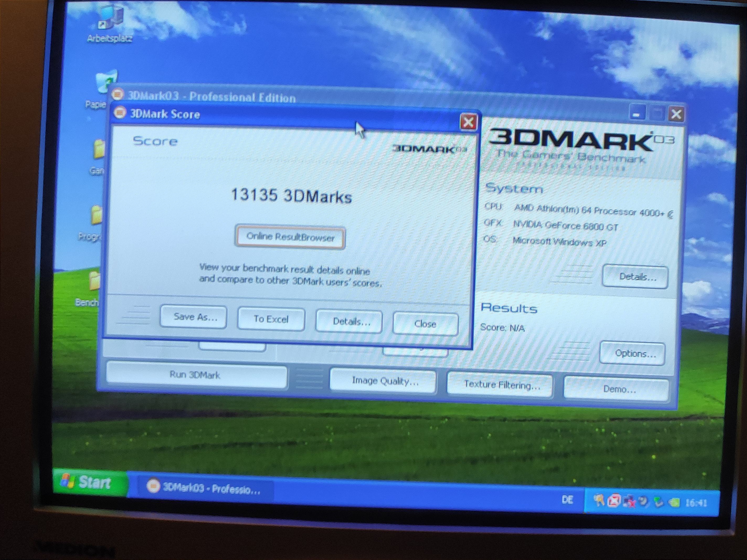Open the Online ResultBrowser
747x560 pixels.
(x=290, y=237)
